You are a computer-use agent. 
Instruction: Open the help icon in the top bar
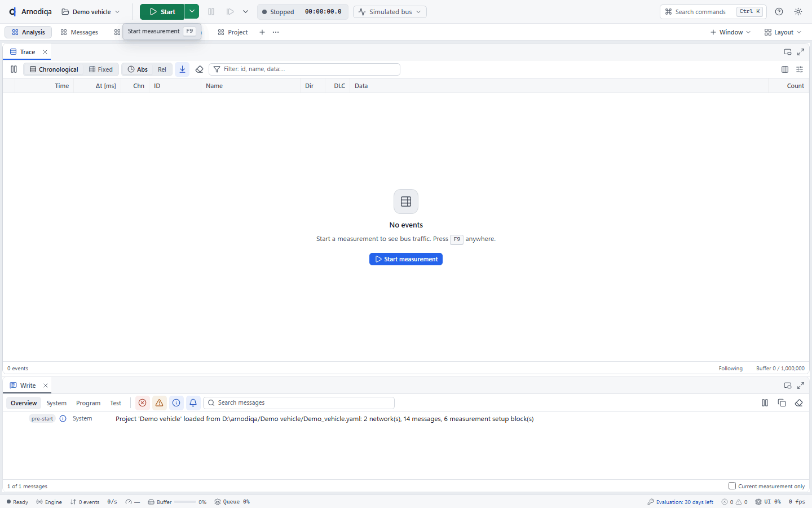[779, 12]
